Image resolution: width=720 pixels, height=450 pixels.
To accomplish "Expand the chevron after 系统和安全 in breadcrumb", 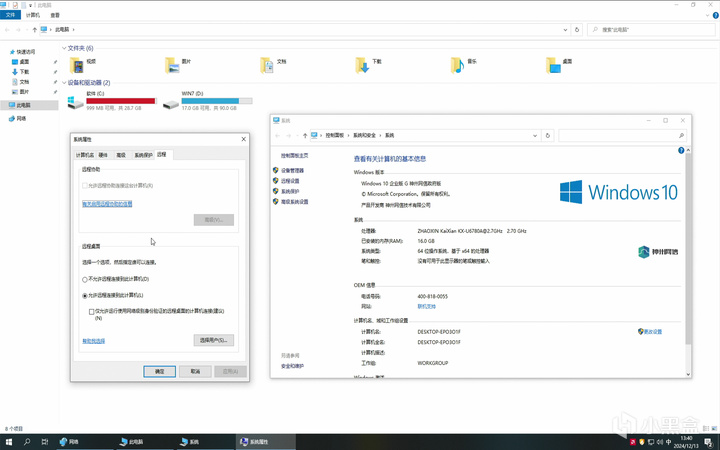I will point(381,135).
